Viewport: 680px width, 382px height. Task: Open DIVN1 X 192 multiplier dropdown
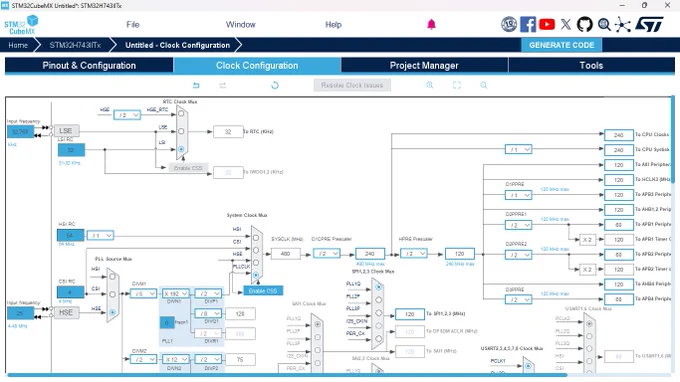click(x=176, y=294)
